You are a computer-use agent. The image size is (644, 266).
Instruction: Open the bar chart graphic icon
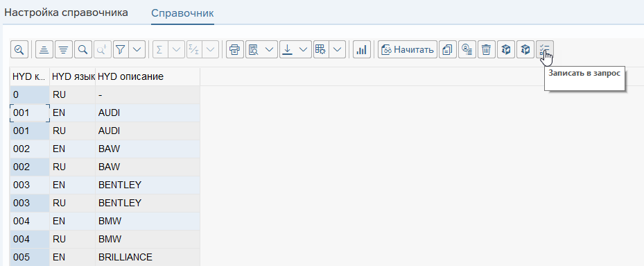362,50
